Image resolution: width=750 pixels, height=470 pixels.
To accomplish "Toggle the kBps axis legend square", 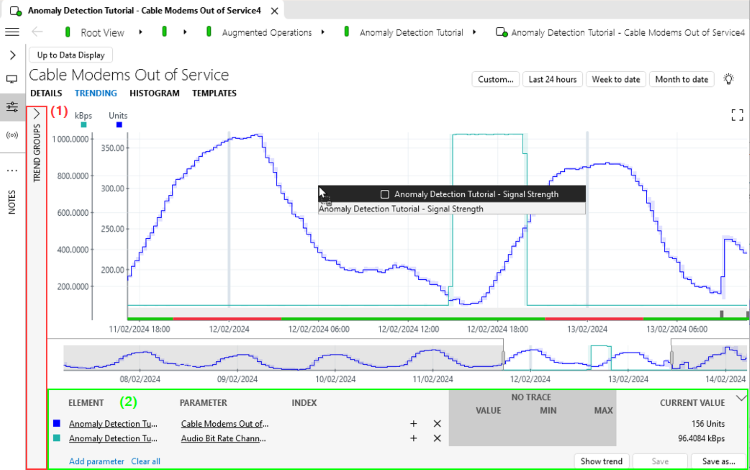I will [x=84, y=125].
